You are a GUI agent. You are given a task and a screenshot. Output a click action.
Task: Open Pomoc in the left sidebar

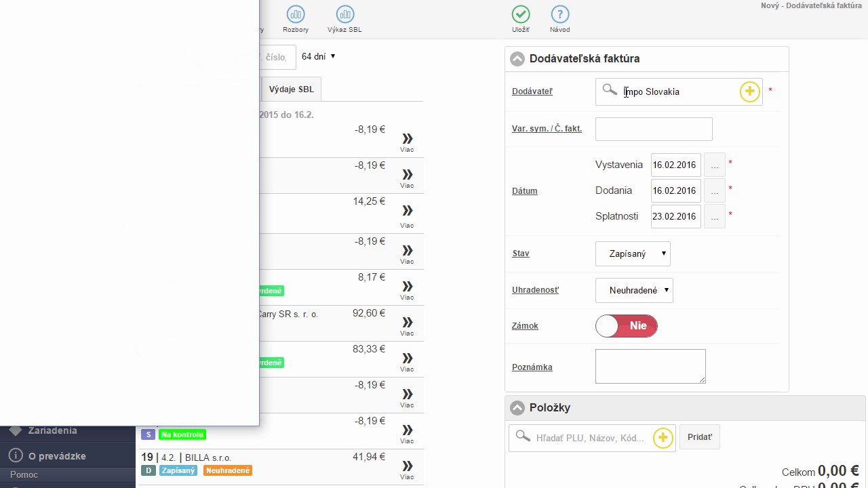point(24,475)
